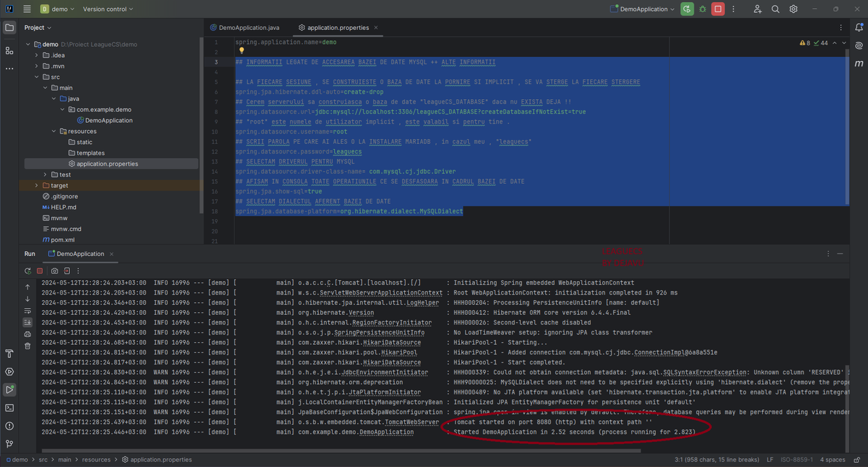This screenshot has height=467, width=868.
Task: Open Structure tool window in left sidebar
Action: (x=9, y=50)
